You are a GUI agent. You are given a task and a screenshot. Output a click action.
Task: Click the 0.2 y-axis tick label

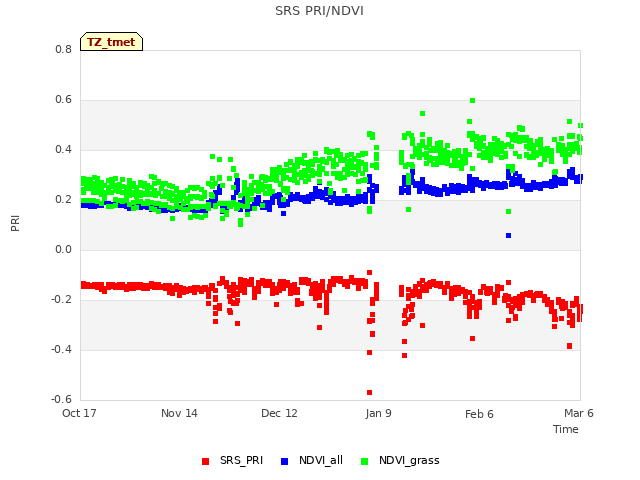pos(63,200)
